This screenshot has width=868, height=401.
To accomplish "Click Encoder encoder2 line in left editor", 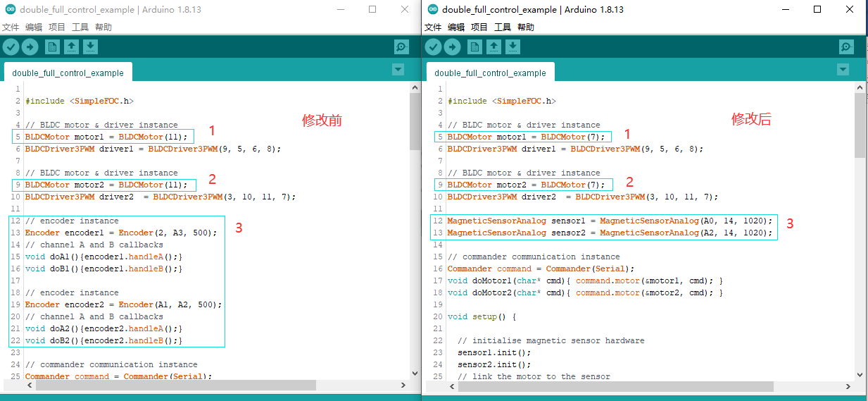I will click(123, 304).
